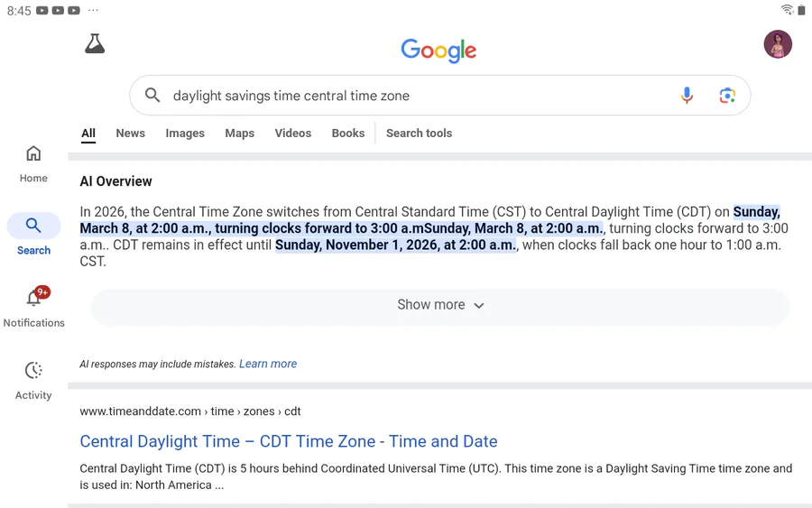Expand the AI Overview with Show more
Screen dimensions: 812x508
click(431, 305)
